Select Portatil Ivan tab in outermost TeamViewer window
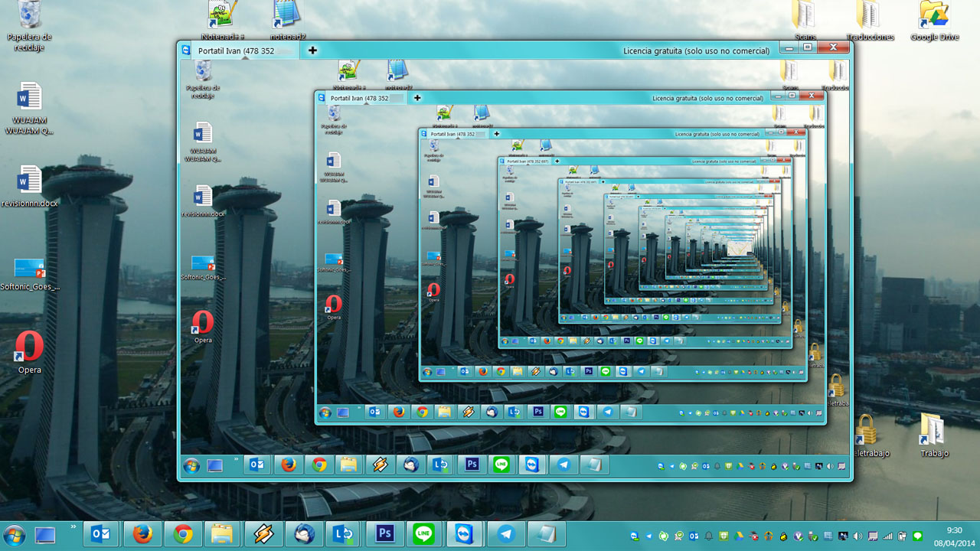 pos(236,51)
